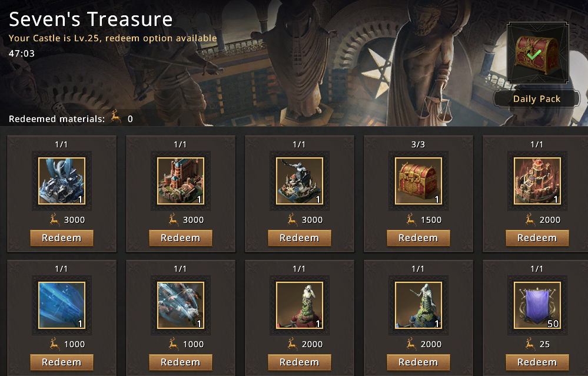Redeem the purple banner for 25
The height and width of the screenshot is (376, 588).
point(537,362)
